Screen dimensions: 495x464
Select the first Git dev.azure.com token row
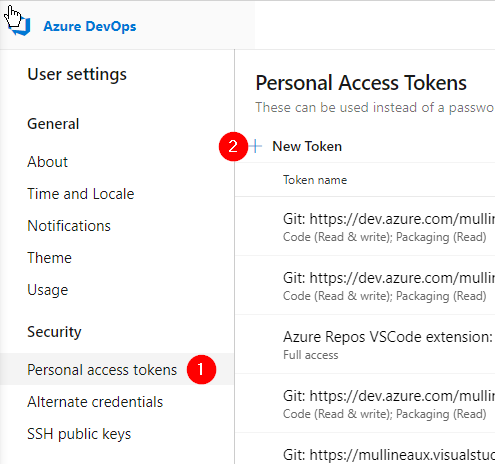click(365, 227)
